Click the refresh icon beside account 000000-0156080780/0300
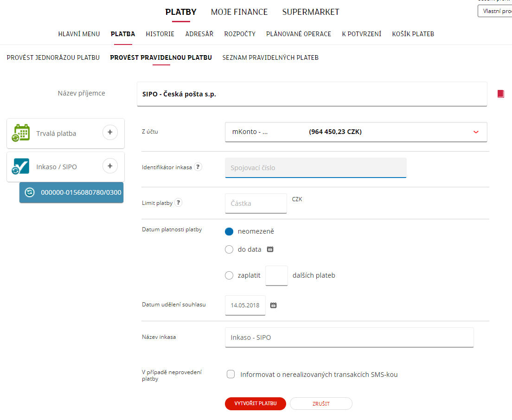Image resolution: width=512 pixels, height=420 pixels. tap(30, 192)
